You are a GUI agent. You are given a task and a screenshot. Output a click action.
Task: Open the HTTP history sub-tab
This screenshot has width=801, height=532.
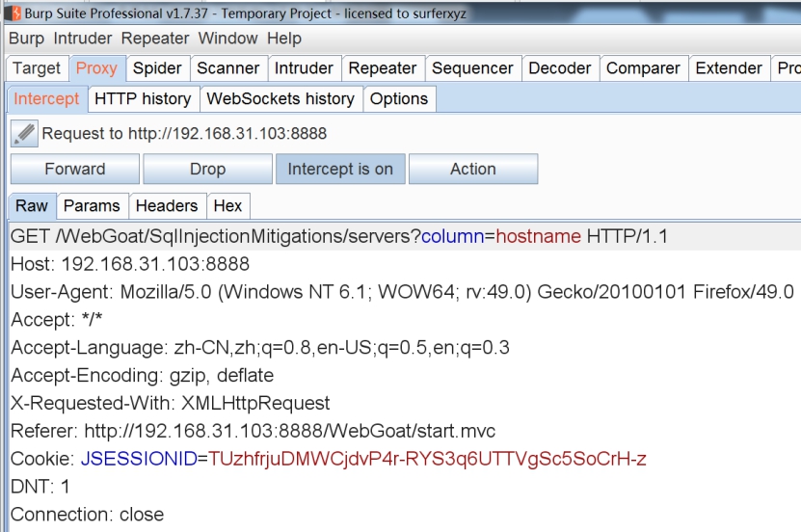(143, 98)
